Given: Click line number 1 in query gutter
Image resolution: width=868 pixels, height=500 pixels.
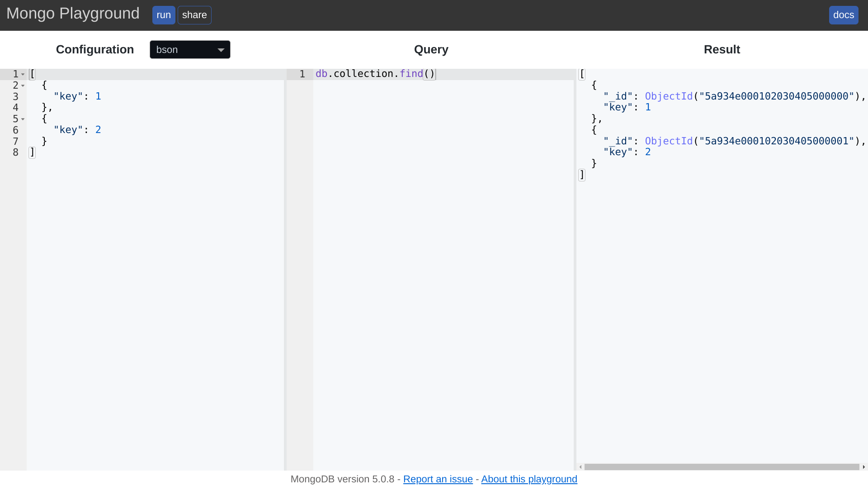Looking at the screenshot, I should click(x=302, y=74).
